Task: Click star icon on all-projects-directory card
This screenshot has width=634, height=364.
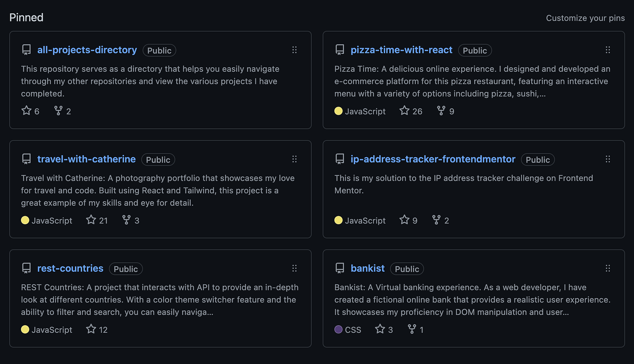Action: (27, 111)
